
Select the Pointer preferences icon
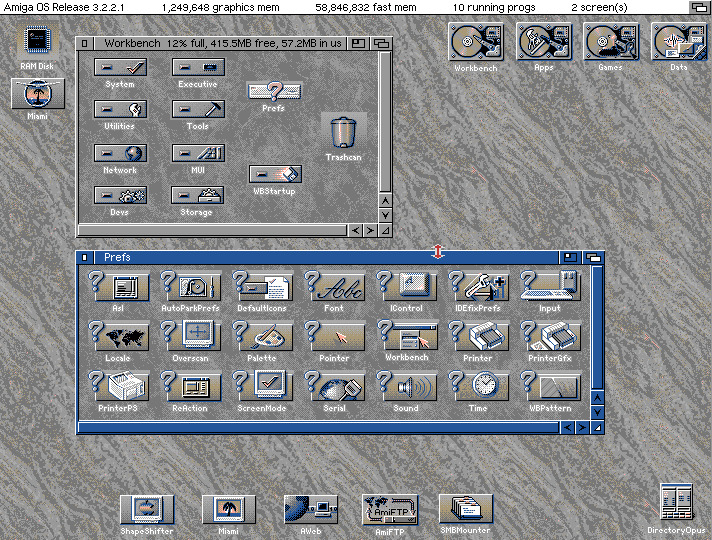(x=334, y=336)
